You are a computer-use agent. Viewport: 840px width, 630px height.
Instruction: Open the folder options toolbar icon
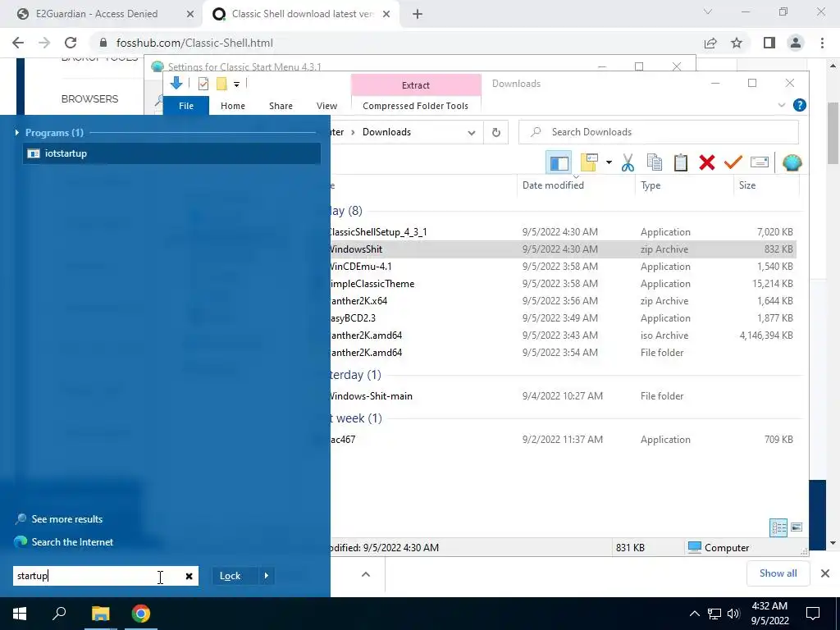(x=589, y=162)
